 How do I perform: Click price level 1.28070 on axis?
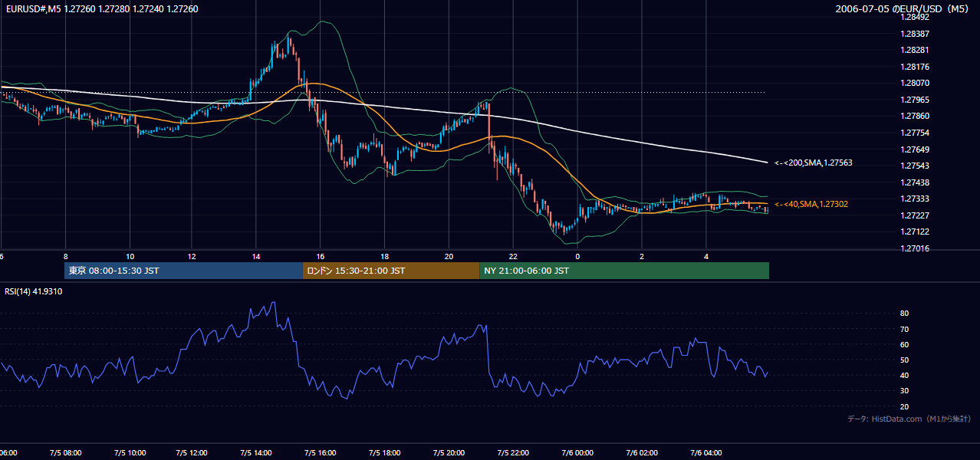(916, 83)
